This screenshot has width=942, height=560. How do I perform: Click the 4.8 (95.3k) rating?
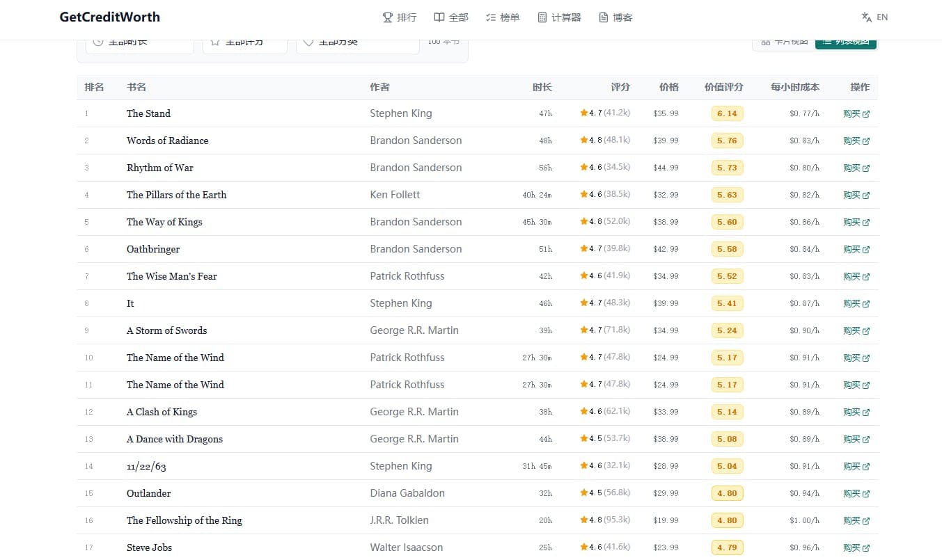point(605,520)
